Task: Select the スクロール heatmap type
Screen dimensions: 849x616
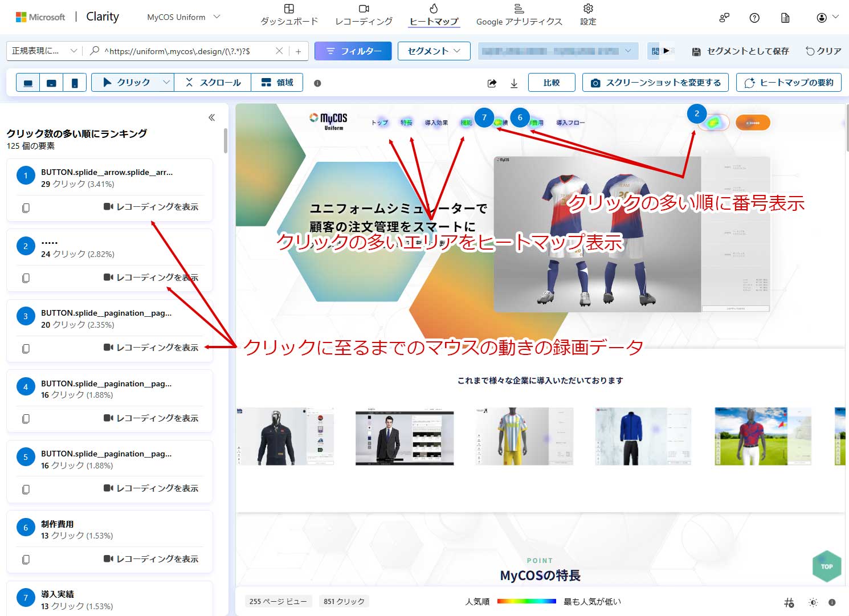Action: [x=213, y=83]
